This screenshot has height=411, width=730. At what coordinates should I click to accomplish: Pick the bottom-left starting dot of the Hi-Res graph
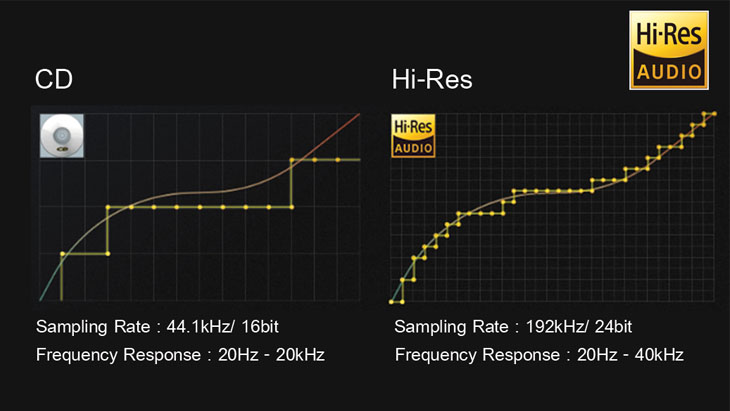[x=391, y=301]
